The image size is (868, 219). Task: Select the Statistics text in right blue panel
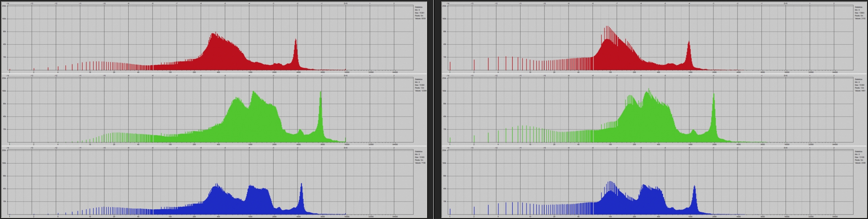click(858, 151)
